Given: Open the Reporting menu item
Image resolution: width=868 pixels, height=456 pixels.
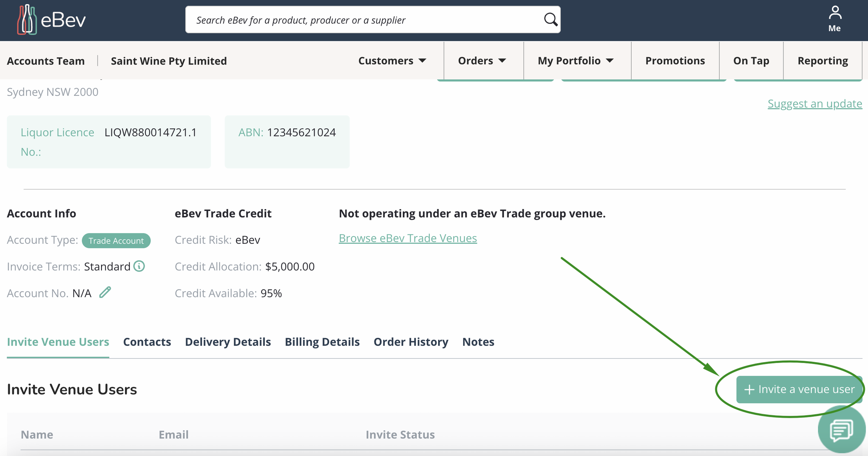Looking at the screenshot, I should (x=823, y=61).
